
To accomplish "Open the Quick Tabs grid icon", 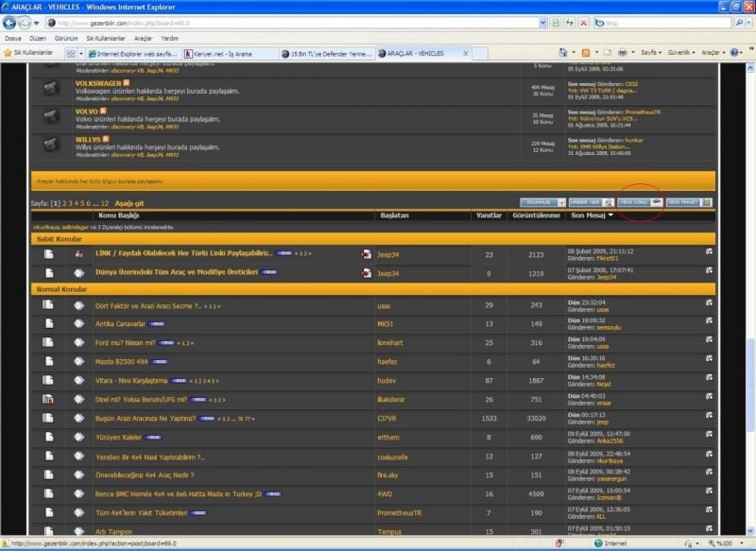I will pyautogui.click(x=71, y=54).
